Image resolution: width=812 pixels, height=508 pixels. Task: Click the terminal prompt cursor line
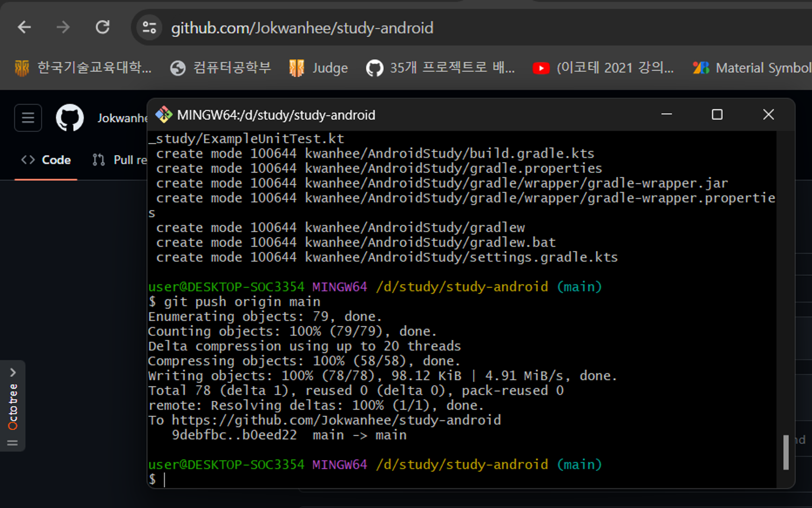[158, 479]
